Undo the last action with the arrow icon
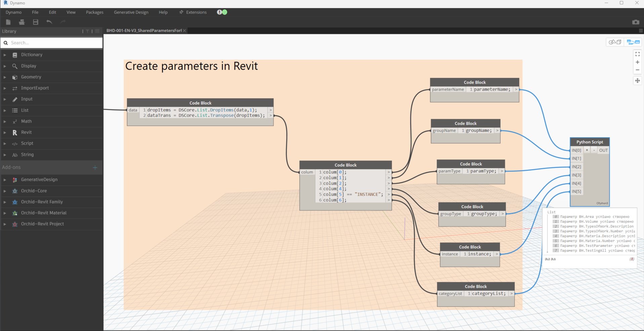This screenshot has width=644, height=331. point(49,22)
